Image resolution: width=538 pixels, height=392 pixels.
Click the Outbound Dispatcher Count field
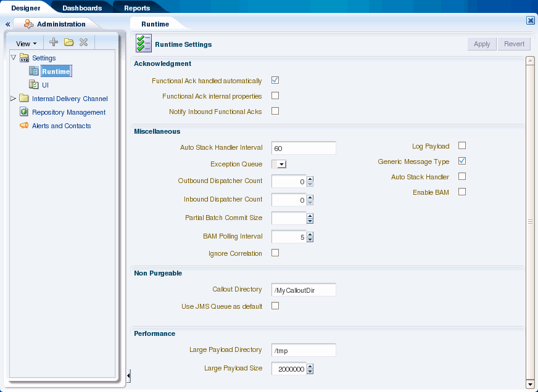tap(289, 181)
